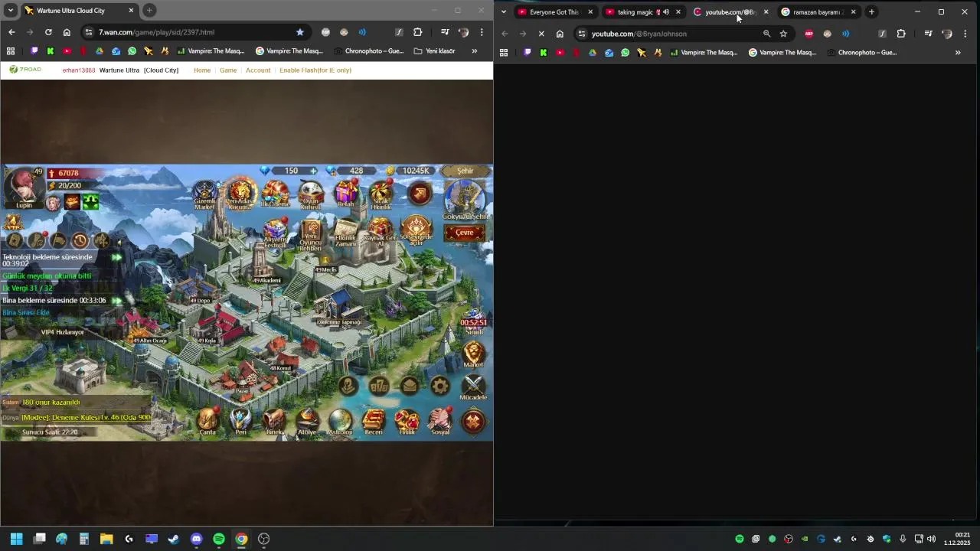Mute the taking magic tab audio

click(x=665, y=12)
